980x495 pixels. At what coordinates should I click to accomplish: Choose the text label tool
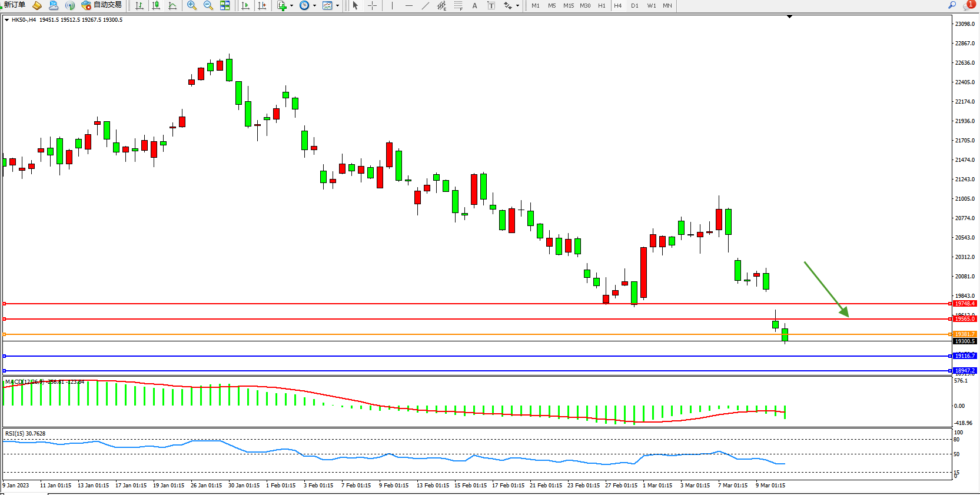pos(475,6)
